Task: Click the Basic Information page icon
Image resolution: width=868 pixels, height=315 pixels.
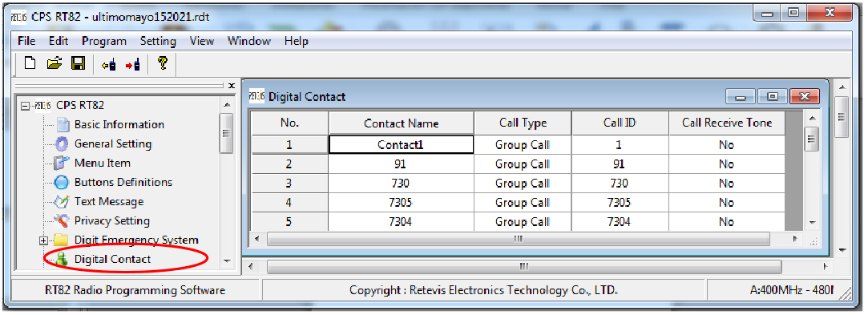Action: pos(63,124)
